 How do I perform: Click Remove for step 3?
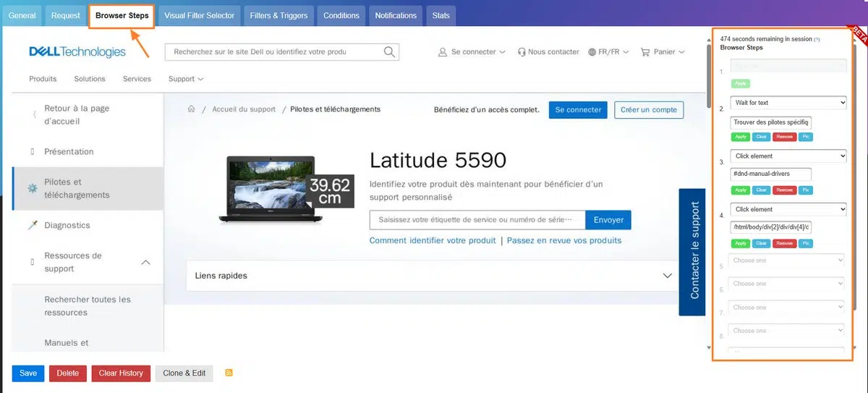(x=784, y=190)
